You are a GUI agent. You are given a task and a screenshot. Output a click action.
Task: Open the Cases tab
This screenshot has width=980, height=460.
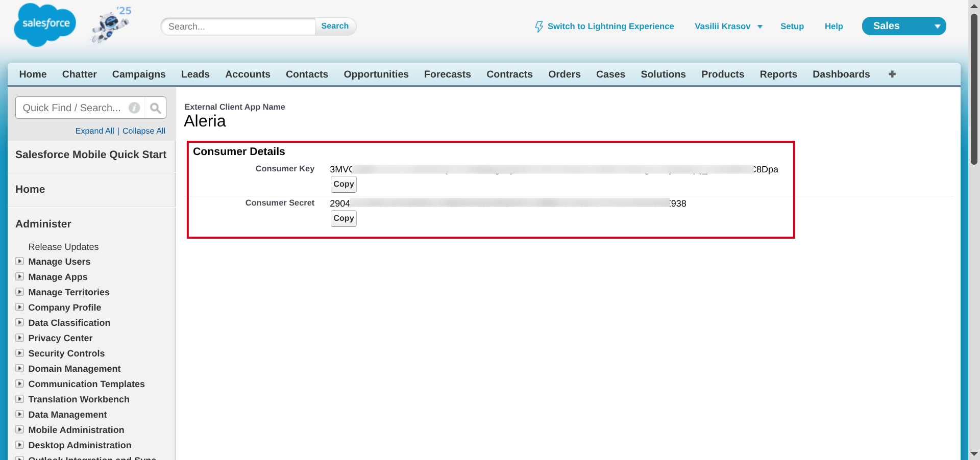click(x=610, y=74)
